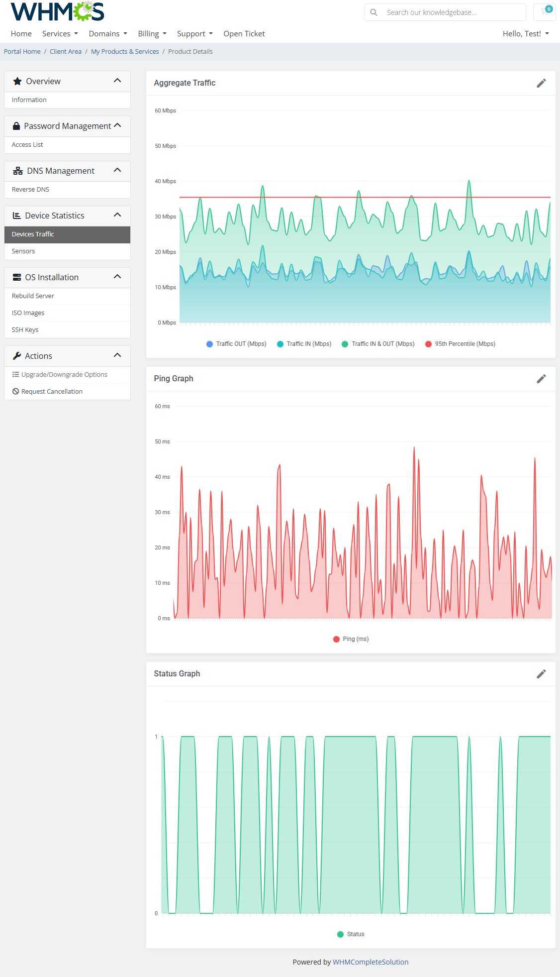560x977 pixels.
Task: Toggle the Status legend series
Action: 351,934
